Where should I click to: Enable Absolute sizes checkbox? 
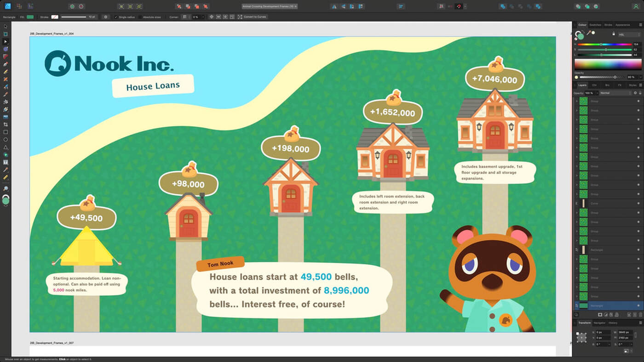(140, 17)
